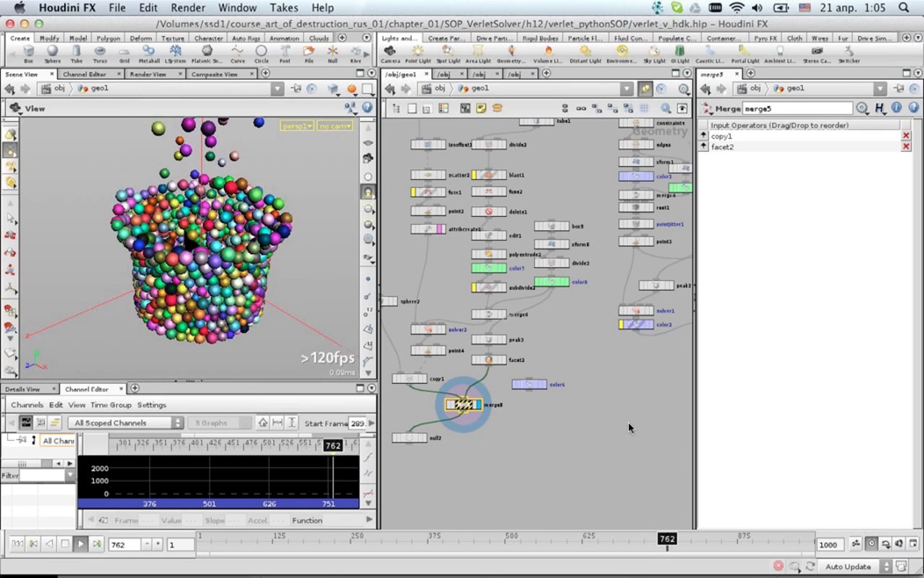Click the Volume Light shelf tool

click(x=548, y=54)
